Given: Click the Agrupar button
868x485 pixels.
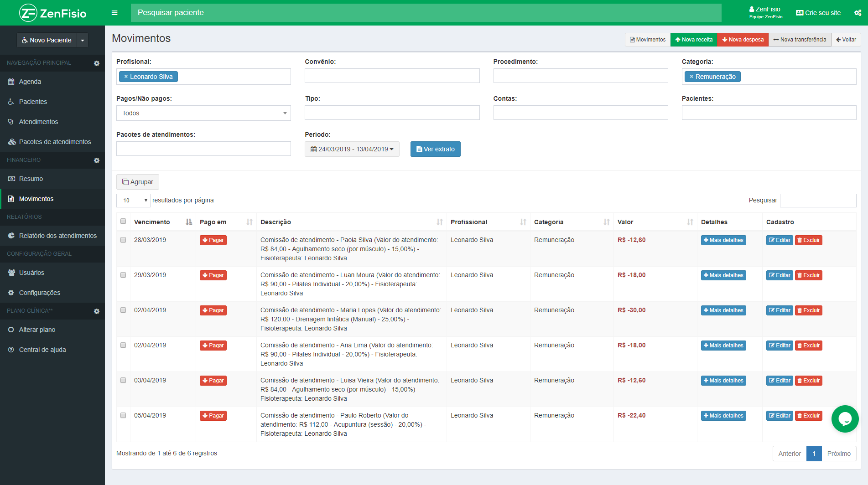Looking at the screenshot, I should pos(138,182).
